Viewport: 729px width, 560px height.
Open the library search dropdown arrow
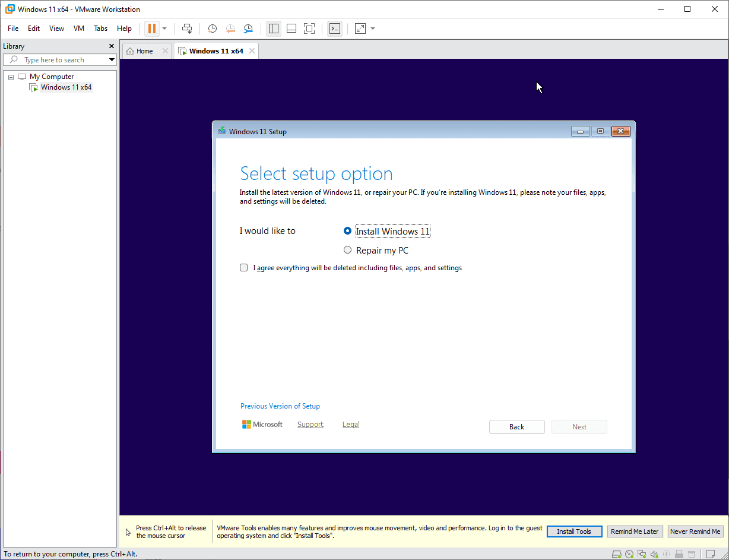(x=112, y=60)
